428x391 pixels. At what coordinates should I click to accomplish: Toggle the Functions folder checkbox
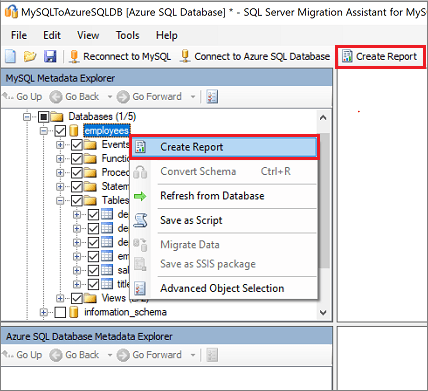pos(77,158)
